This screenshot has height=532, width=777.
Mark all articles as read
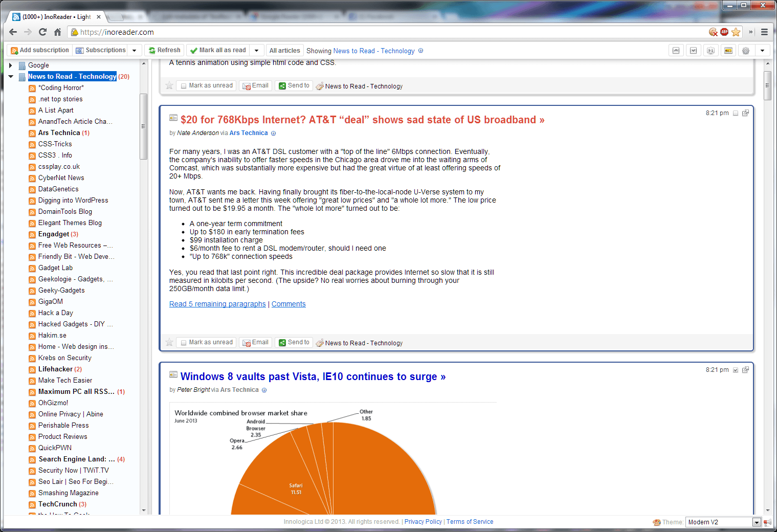point(218,50)
